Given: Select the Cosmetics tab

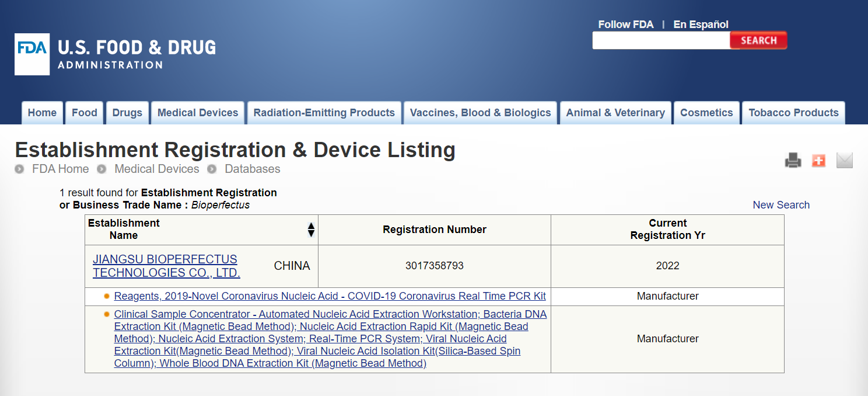Looking at the screenshot, I should coord(706,113).
